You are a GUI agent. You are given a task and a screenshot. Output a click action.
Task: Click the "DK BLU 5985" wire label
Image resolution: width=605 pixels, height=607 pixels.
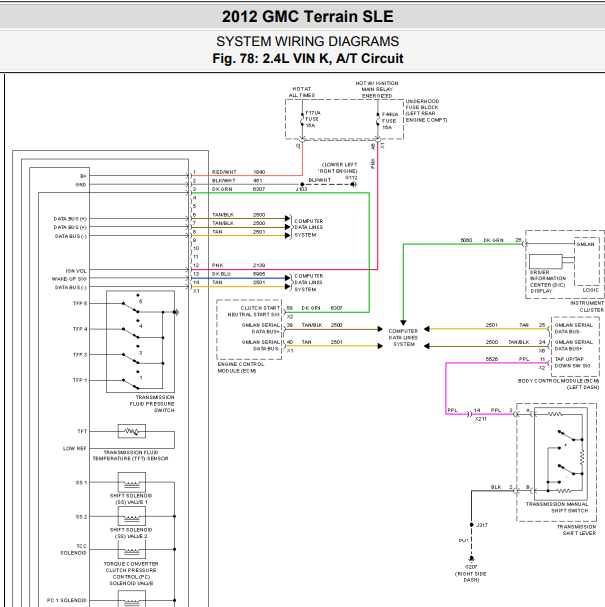[x=238, y=274]
